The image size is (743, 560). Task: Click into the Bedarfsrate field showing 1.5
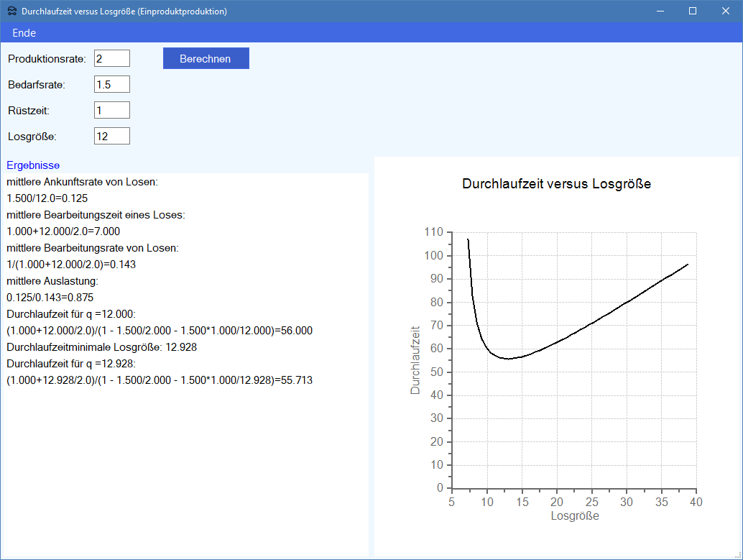[111, 84]
